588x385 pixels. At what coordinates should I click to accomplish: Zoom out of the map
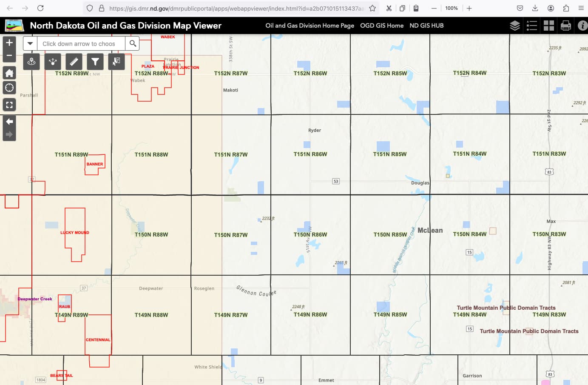click(x=9, y=56)
